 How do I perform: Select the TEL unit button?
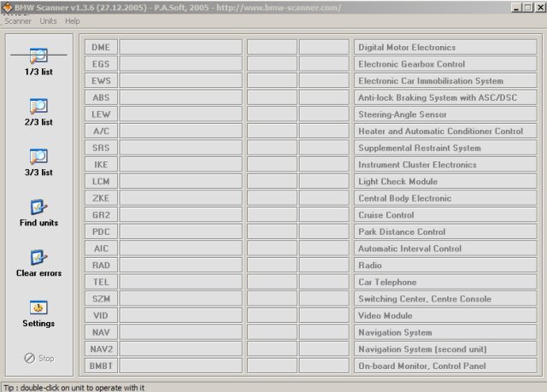point(101,282)
